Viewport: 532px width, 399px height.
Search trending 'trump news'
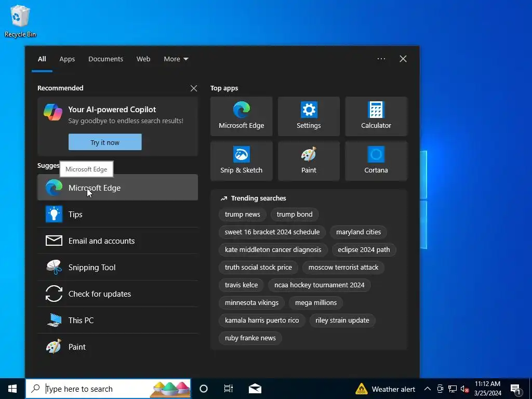click(x=242, y=215)
